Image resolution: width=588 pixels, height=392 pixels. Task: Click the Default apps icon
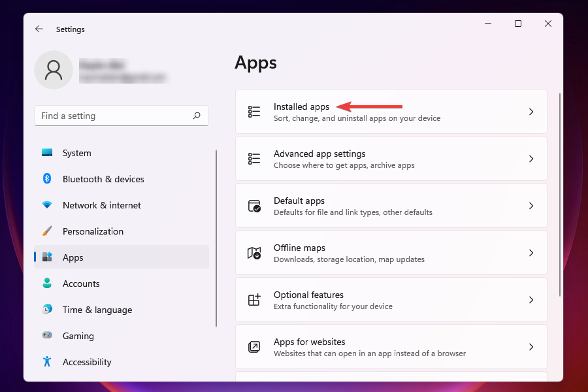coord(254,206)
